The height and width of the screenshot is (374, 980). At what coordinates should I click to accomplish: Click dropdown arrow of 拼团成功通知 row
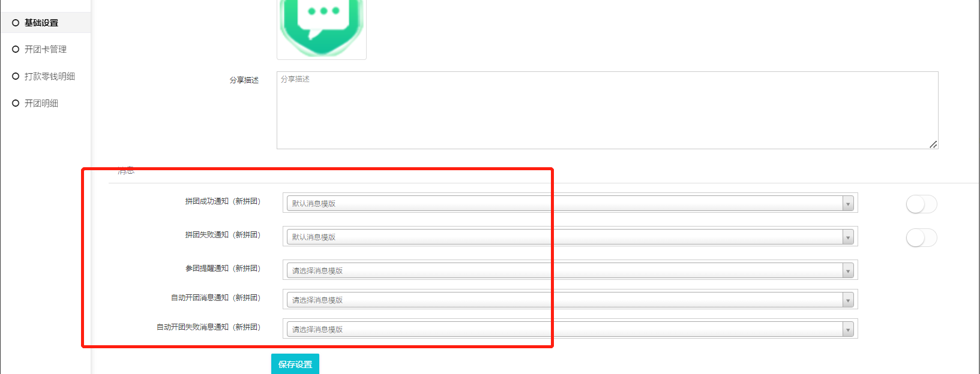coord(848,204)
